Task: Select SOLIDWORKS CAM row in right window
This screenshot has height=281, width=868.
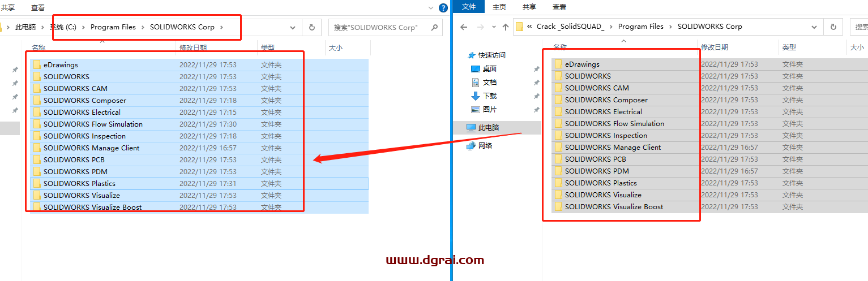Action: 709,88
